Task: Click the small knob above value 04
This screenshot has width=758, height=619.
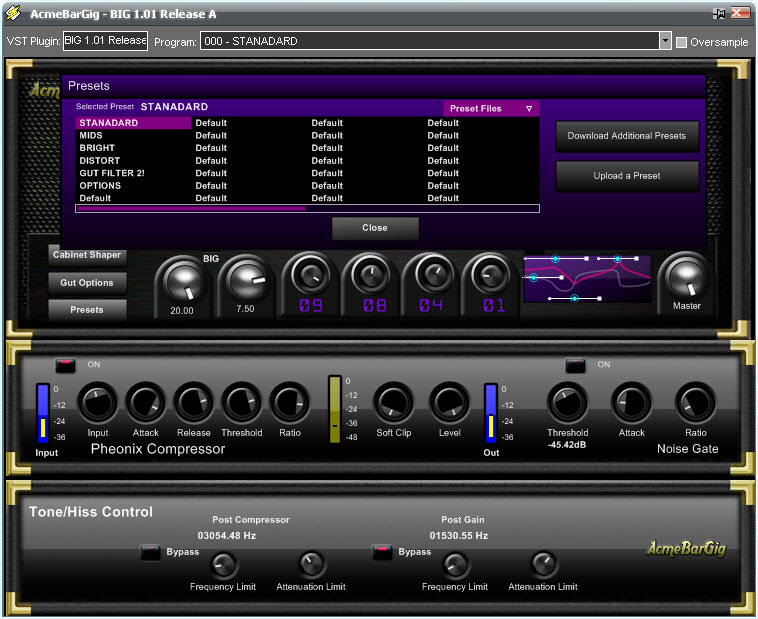Action: tap(432, 275)
